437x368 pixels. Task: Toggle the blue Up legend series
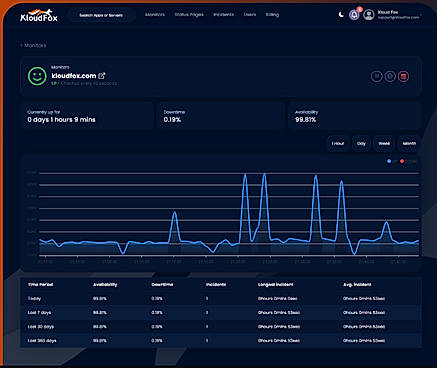[x=392, y=161]
